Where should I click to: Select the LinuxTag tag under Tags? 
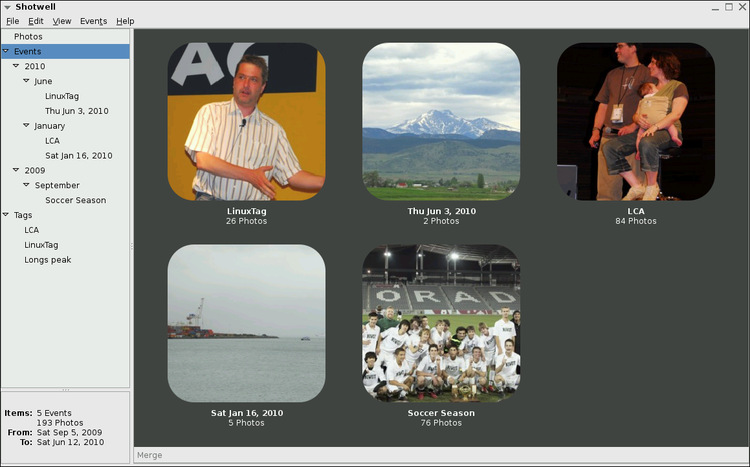41,245
